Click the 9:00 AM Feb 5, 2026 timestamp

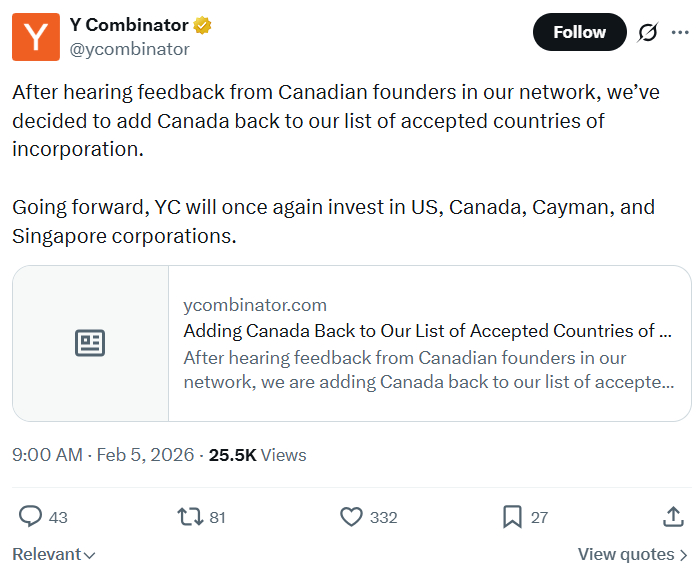105,455
